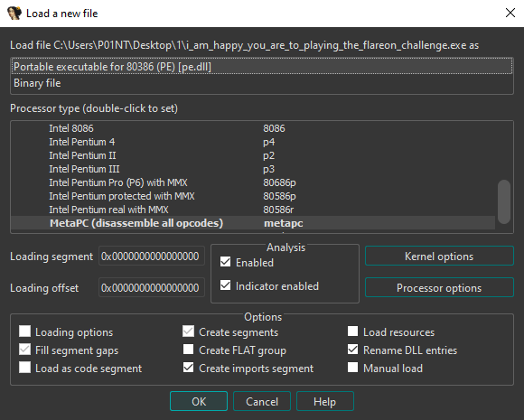The height and width of the screenshot is (420, 524).
Task: Focus the Loading offset input field
Action: click(x=152, y=288)
